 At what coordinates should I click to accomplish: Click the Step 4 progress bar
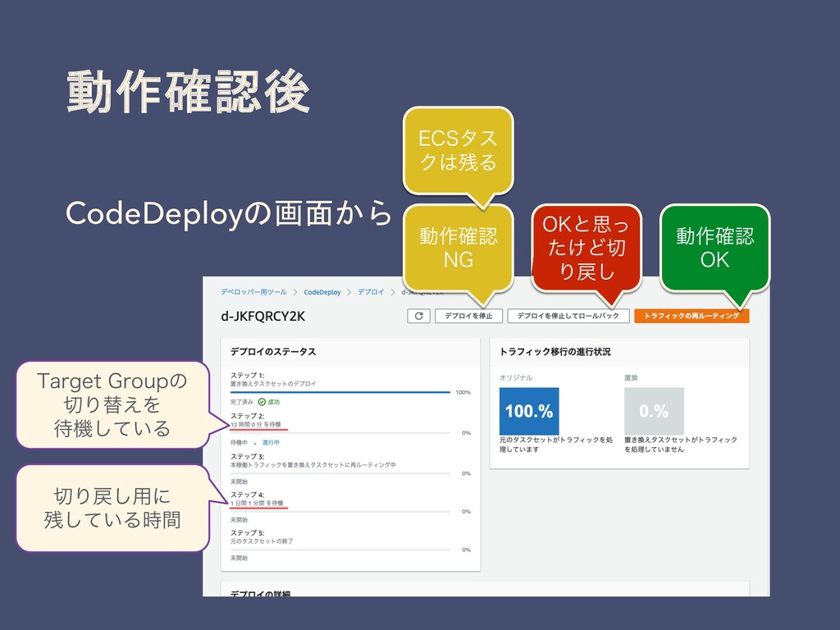coord(340,512)
